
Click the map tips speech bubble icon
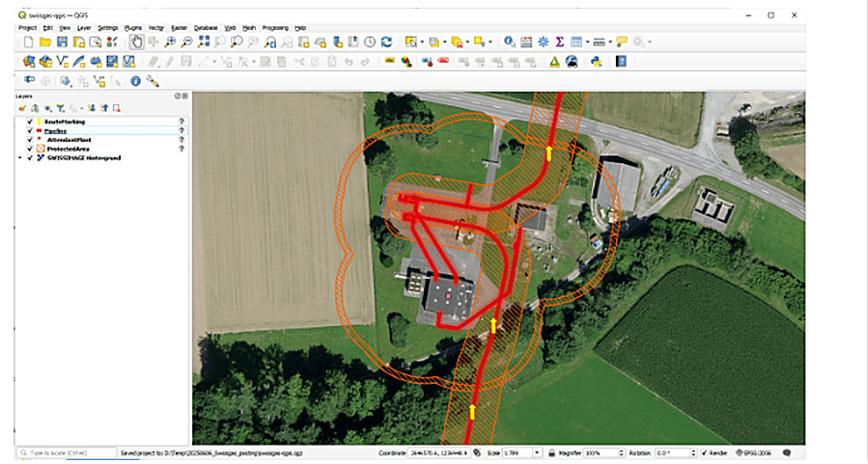pyautogui.click(x=622, y=42)
